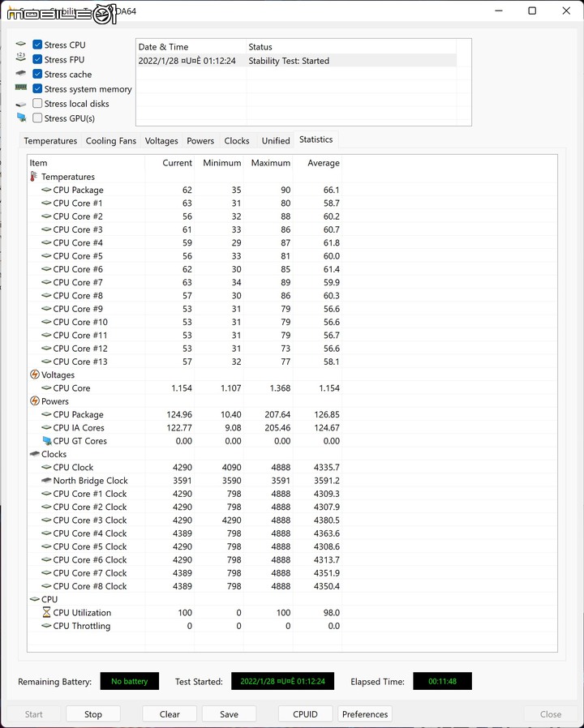Click the Minimum column header
Image resolution: width=584 pixels, height=728 pixels.
pos(219,162)
